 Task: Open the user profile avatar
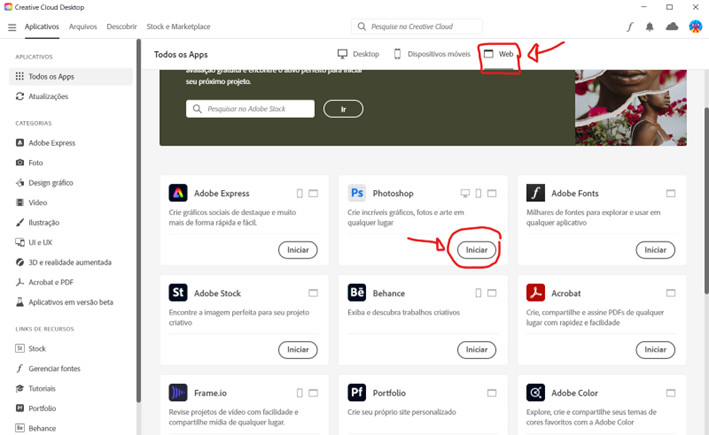[695, 27]
